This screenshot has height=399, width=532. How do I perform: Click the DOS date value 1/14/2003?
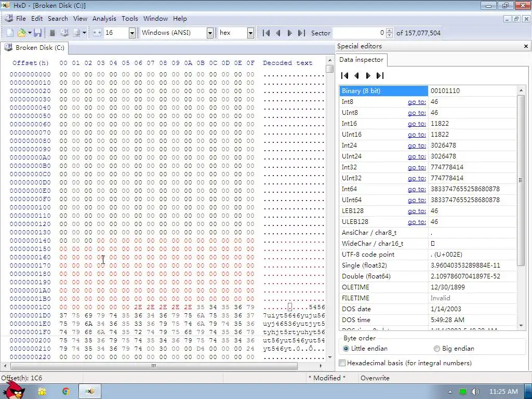pyautogui.click(x=446, y=309)
